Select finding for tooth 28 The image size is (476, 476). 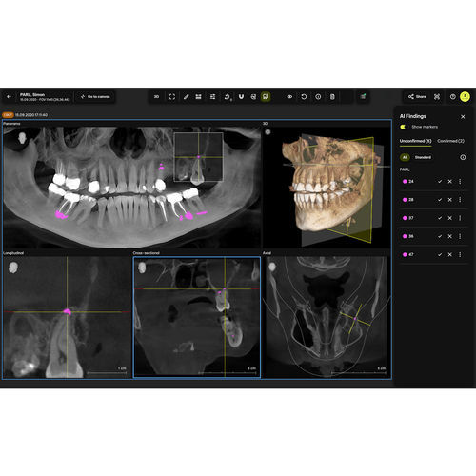tap(408, 200)
